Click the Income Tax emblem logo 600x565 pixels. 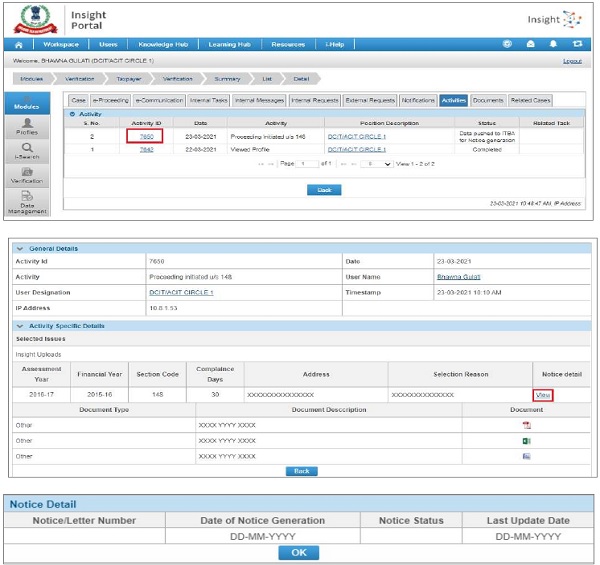tap(35, 20)
